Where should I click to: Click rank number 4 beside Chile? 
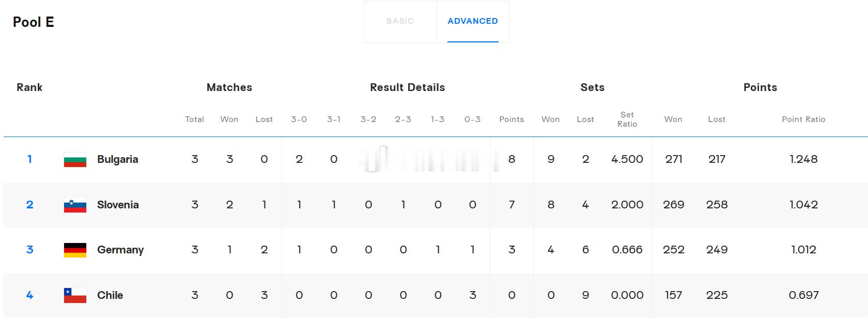click(29, 295)
